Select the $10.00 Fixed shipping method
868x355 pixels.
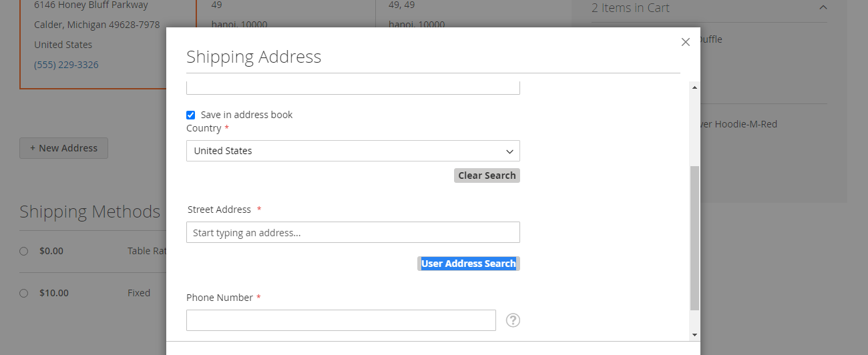pos(24,293)
